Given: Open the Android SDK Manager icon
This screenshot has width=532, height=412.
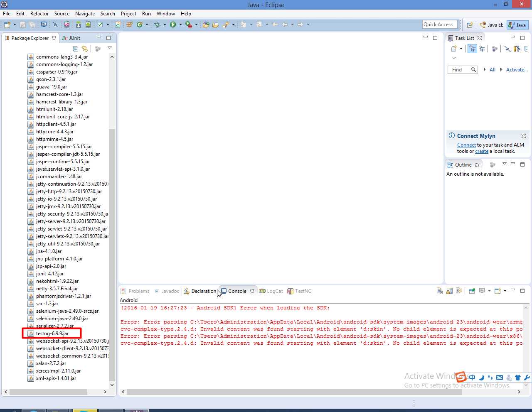Looking at the screenshot, I should pyautogui.click(x=78, y=25).
